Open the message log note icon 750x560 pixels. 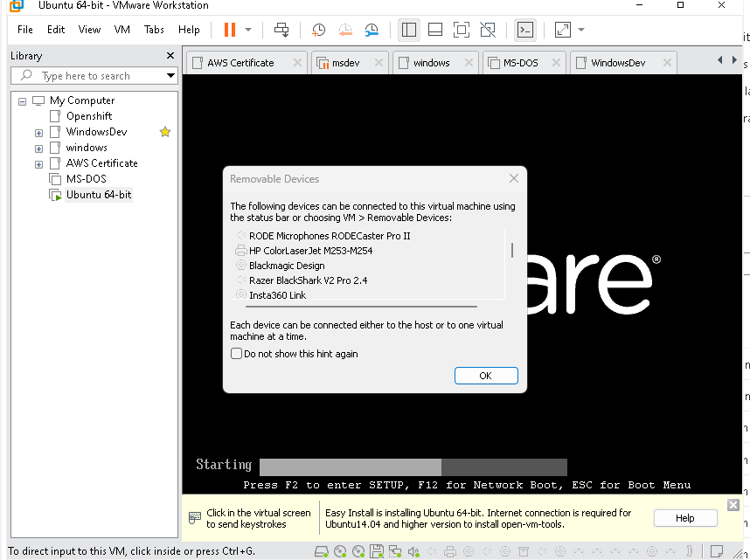tap(717, 551)
